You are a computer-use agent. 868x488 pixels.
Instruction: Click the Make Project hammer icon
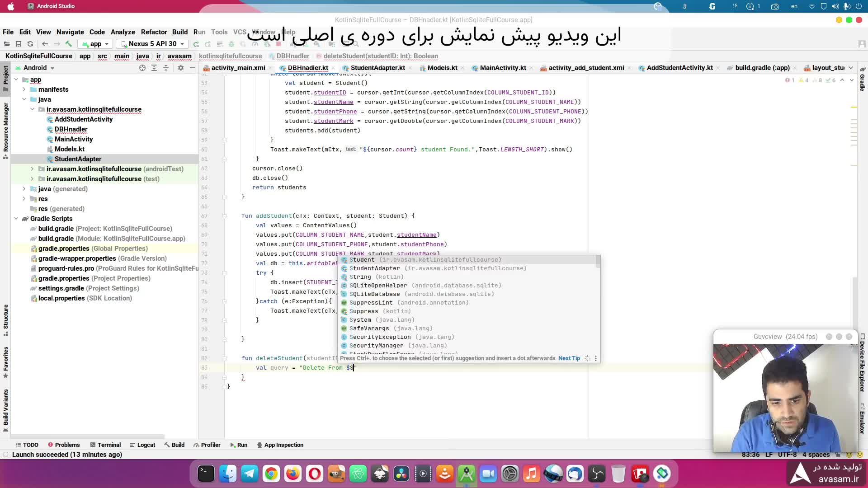[69, 44]
